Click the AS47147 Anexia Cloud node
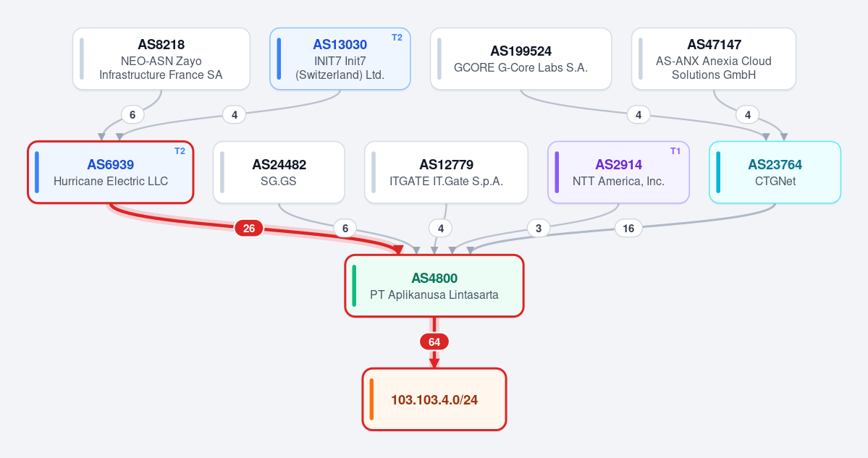 [x=714, y=59]
